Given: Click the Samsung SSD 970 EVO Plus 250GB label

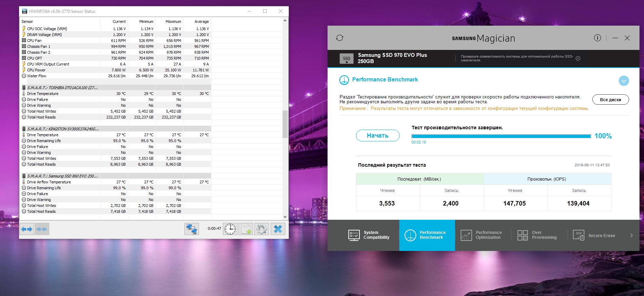Looking at the screenshot, I should click(x=392, y=58).
